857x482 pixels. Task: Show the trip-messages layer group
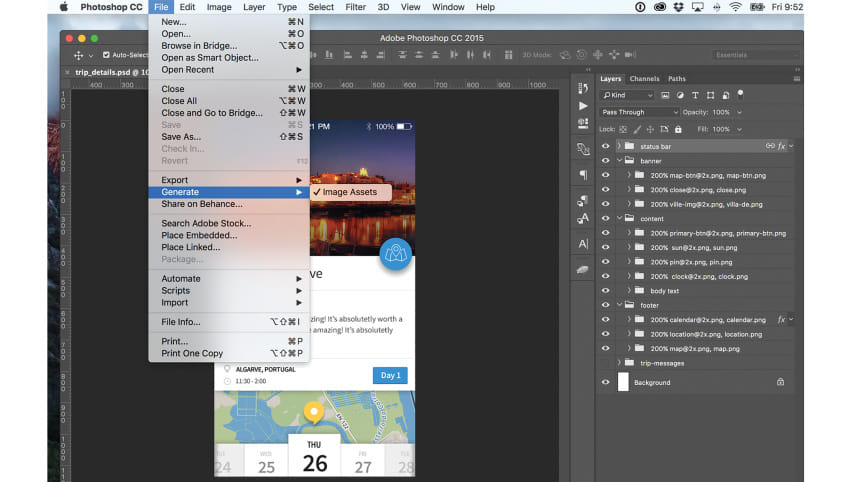coord(605,363)
